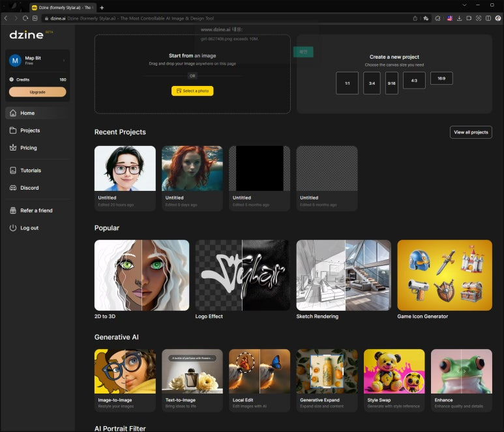Open the Game Icon Generator tool
Screen dimensions: 504x432
point(445,275)
